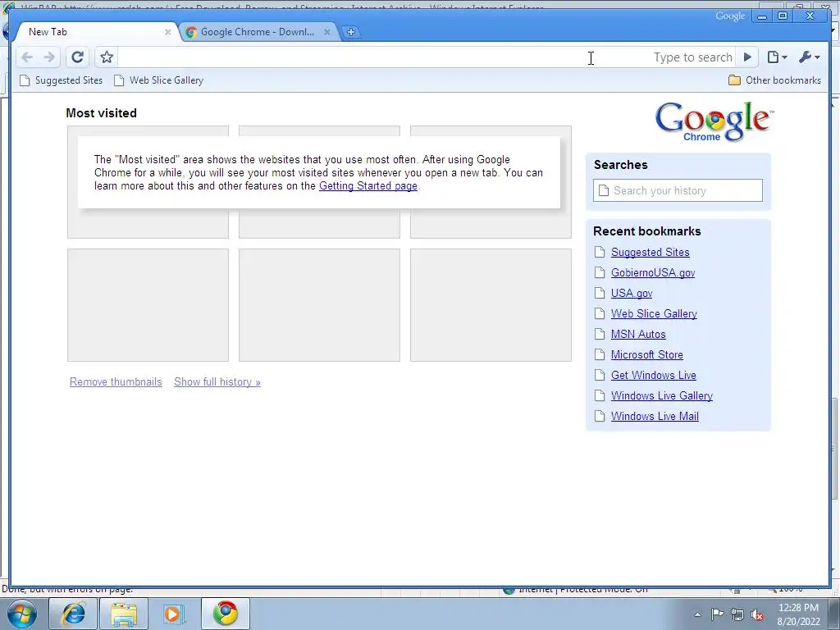Image resolution: width=840 pixels, height=630 pixels.
Task: Switch to the Google Chrome - Downl... tab
Action: click(257, 32)
